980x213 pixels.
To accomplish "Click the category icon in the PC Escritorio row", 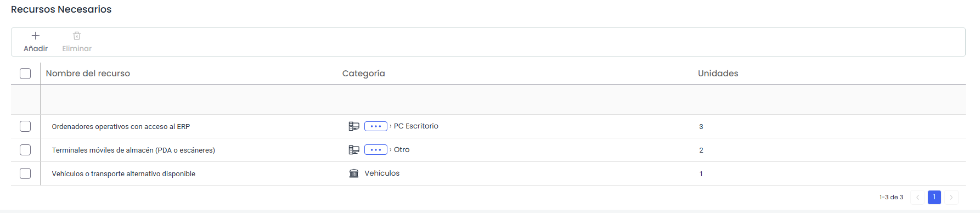I will click(x=354, y=126).
